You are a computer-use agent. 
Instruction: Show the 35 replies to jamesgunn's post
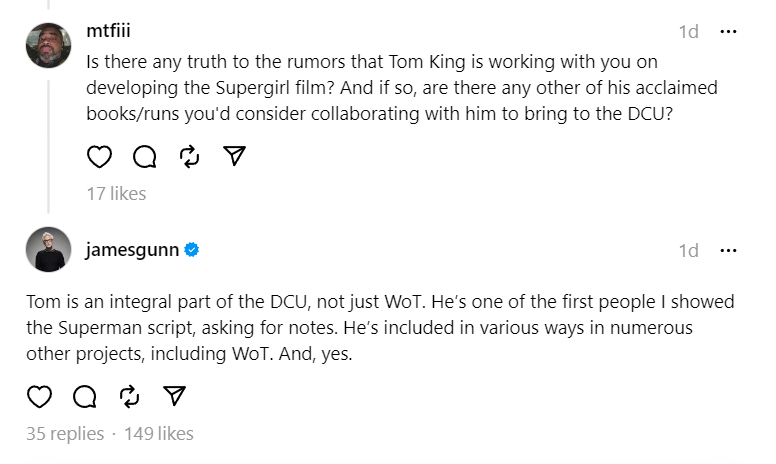65,433
